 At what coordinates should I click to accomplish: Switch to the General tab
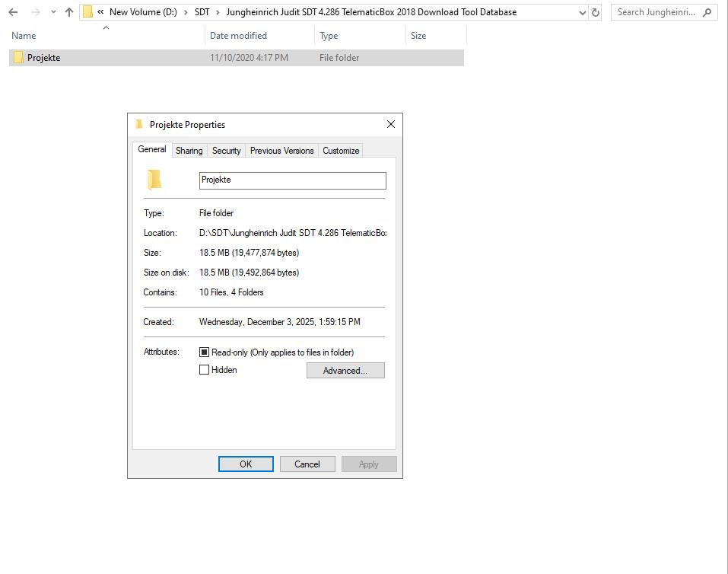[152, 149]
